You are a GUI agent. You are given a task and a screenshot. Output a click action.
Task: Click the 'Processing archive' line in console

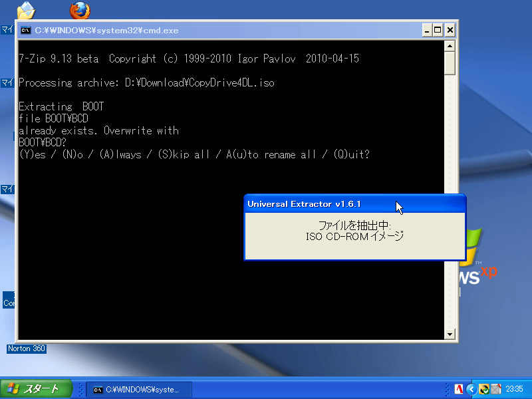146,82
